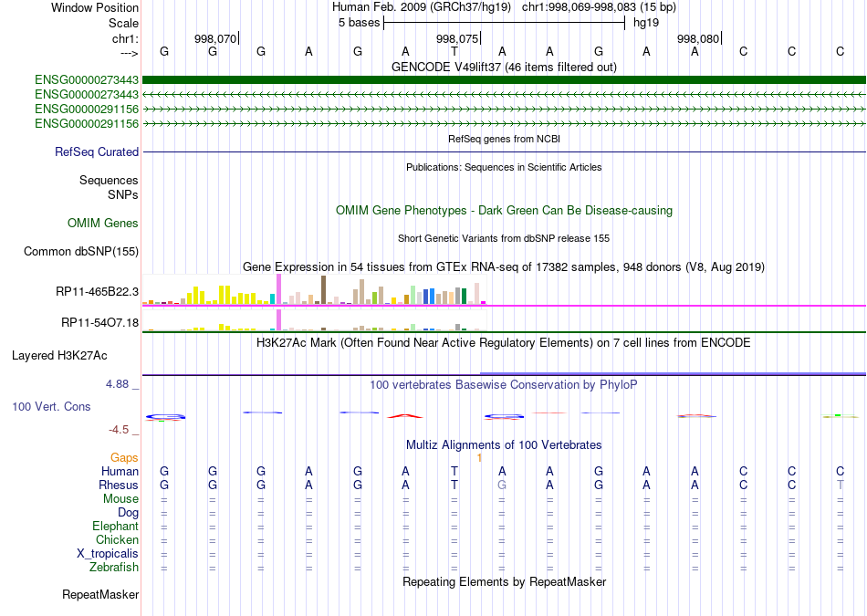867x616 pixels.
Task: Click the Mouse alignment row label
Action: (x=120, y=499)
